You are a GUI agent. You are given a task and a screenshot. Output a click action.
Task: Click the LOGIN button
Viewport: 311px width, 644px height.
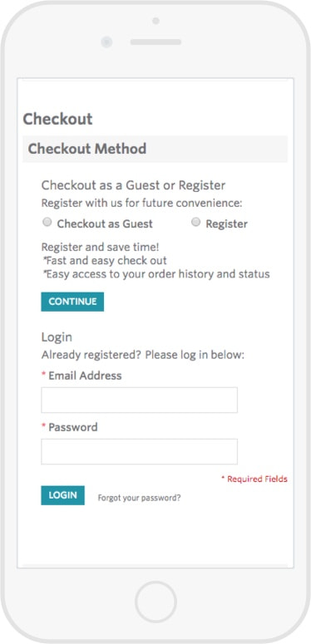[63, 495]
